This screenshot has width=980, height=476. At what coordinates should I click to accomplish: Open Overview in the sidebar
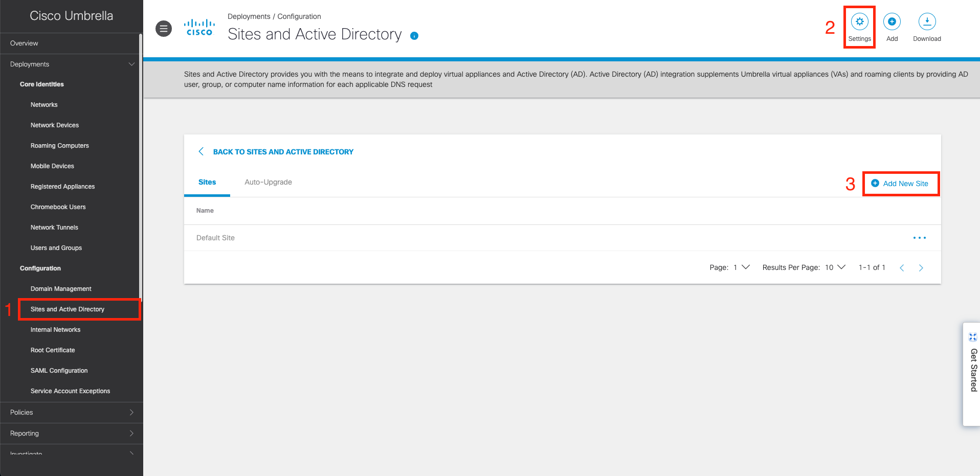pyautogui.click(x=24, y=43)
